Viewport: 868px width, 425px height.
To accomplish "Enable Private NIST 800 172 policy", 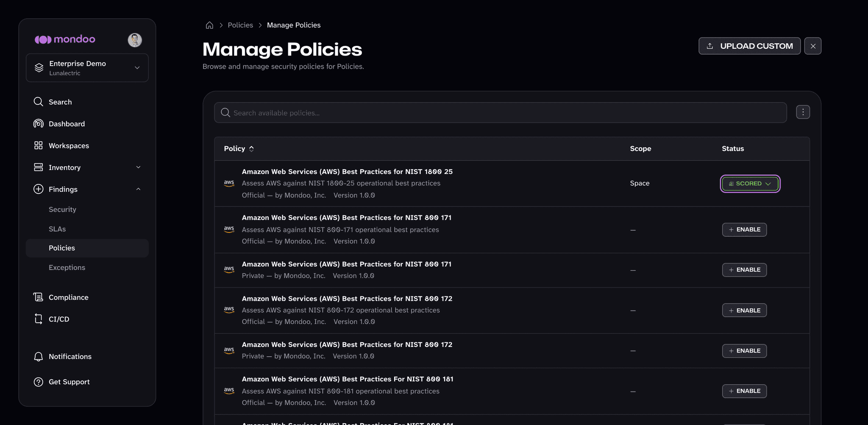I will click(744, 351).
